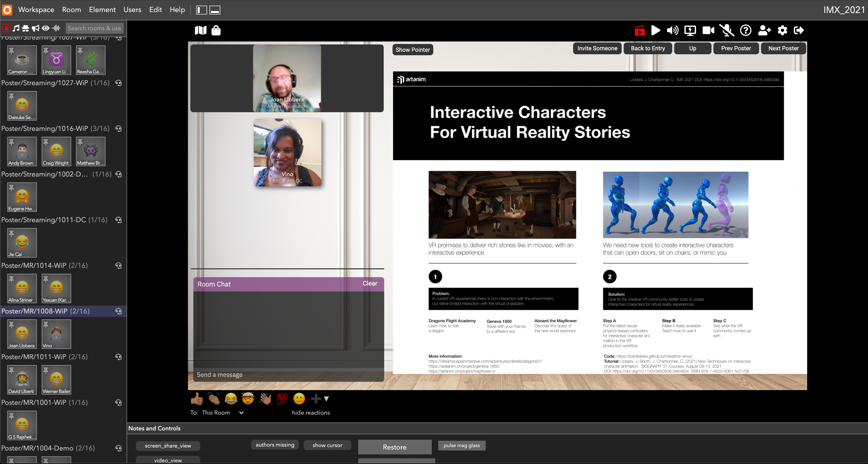Click the Next Poster button
Viewport: 868px width, 464px height.
click(783, 48)
